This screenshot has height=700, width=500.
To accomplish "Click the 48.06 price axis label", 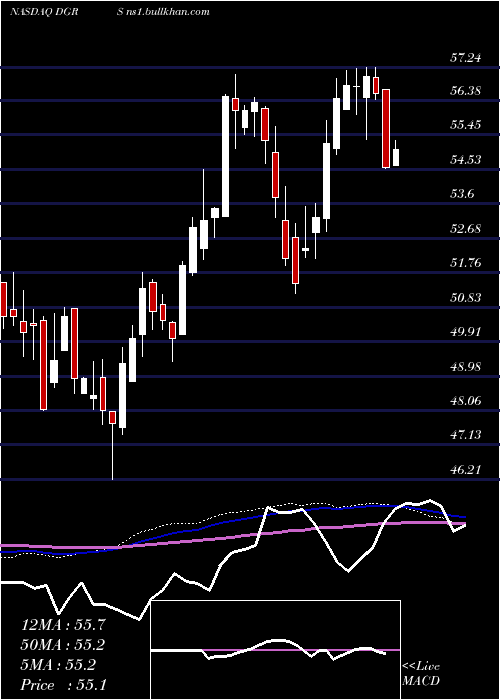I will (465, 400).
